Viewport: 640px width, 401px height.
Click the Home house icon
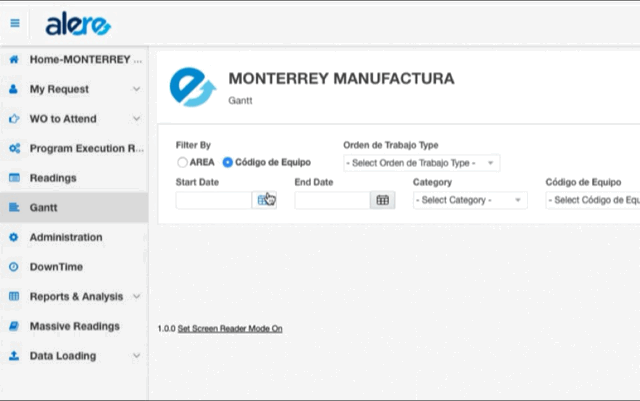click(14, 59)
